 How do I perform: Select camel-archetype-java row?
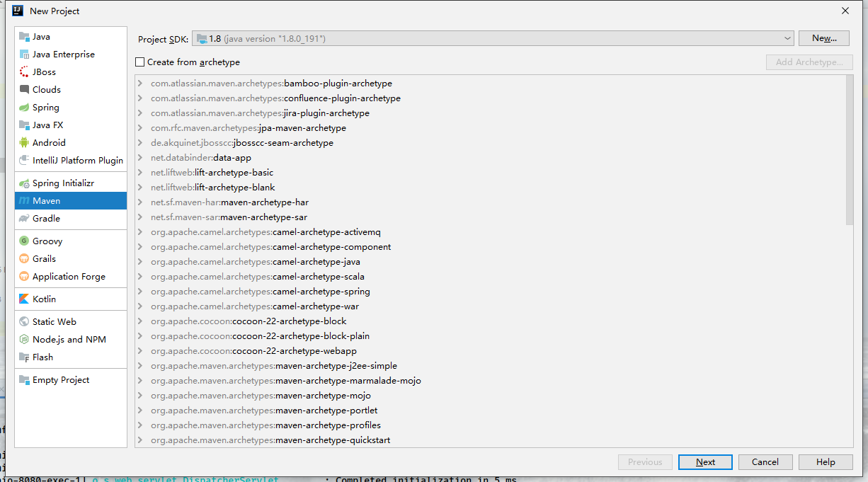click(490, 262)
